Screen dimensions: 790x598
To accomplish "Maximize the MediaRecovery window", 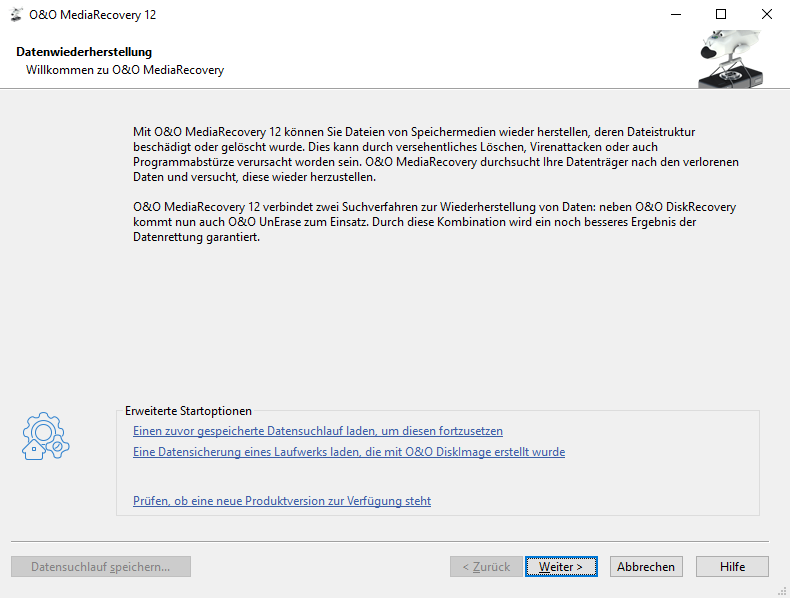I will coord(721,15).
